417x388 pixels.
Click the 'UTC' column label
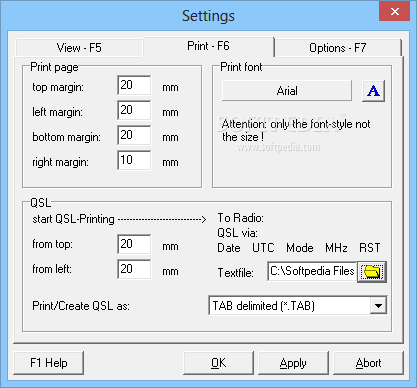pos(263,248)
